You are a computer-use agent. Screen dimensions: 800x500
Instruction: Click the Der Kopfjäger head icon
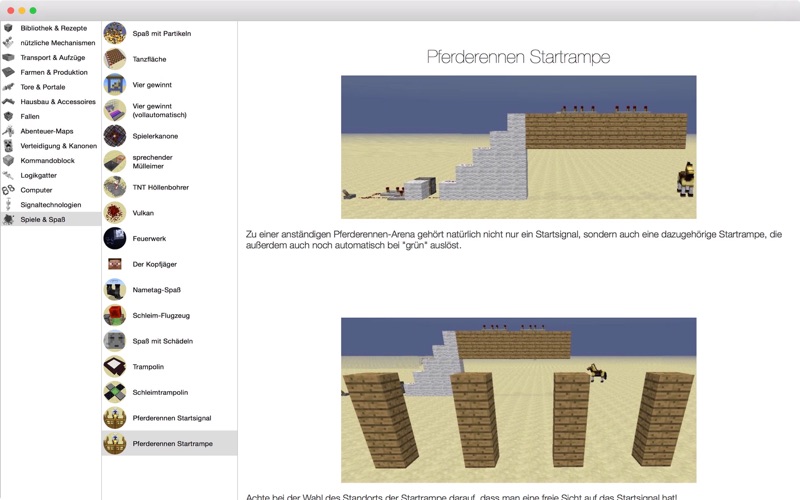click(x=115, y=264)
